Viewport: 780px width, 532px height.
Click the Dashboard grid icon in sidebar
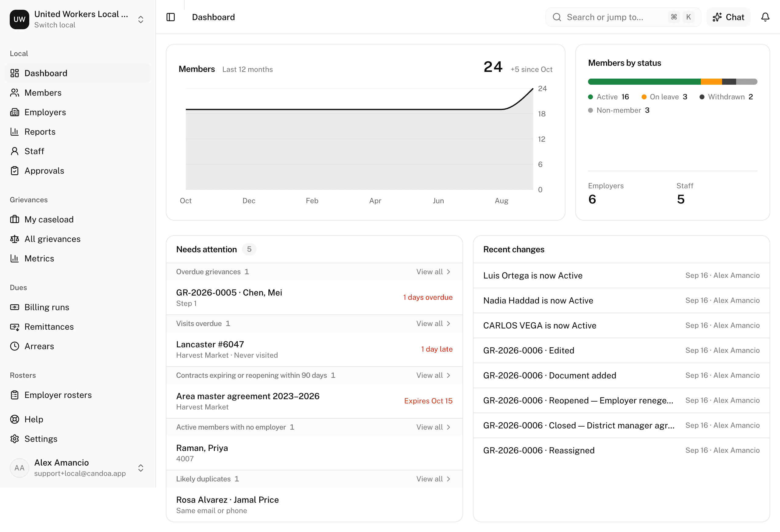click(14, 73)
